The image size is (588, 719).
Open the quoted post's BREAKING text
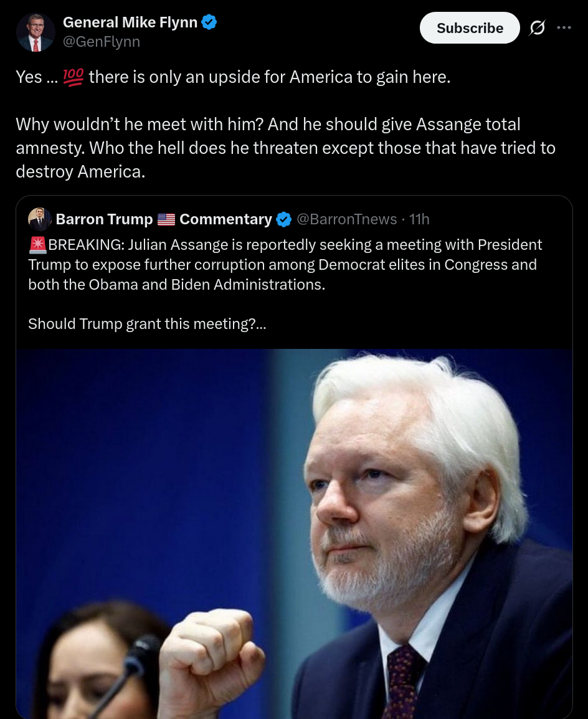[285, 265]
